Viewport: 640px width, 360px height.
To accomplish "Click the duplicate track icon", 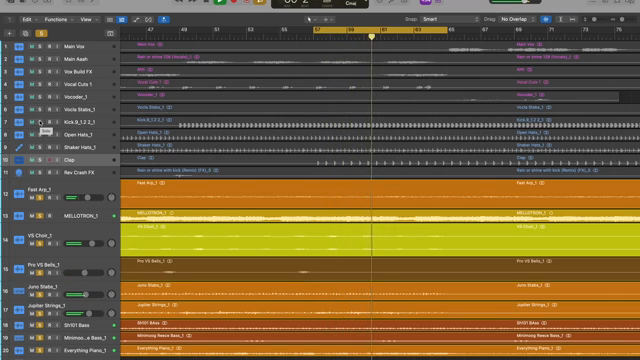I will pos(25,33).
